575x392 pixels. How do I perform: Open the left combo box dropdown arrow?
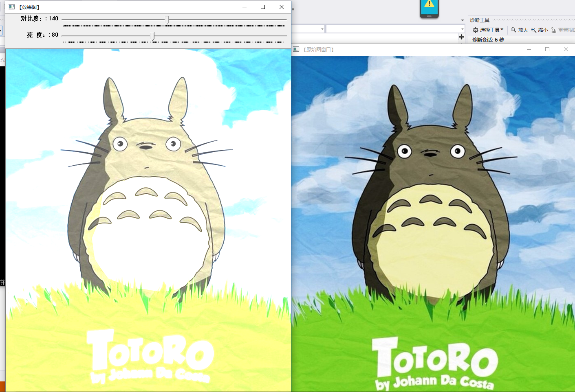click(x=322, y=29)
